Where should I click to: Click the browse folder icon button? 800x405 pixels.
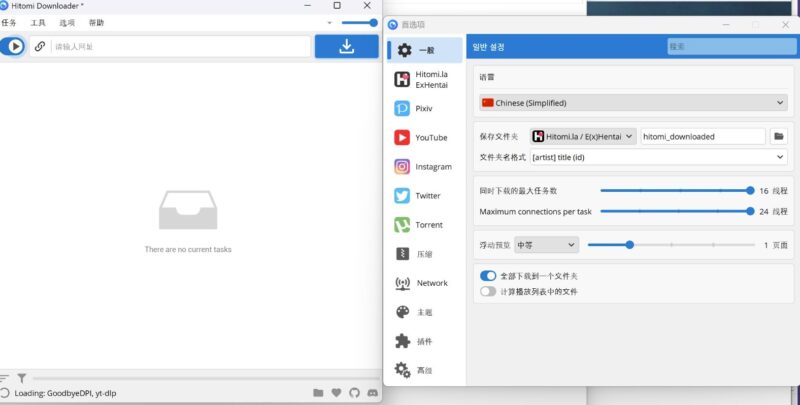[779, 136]
